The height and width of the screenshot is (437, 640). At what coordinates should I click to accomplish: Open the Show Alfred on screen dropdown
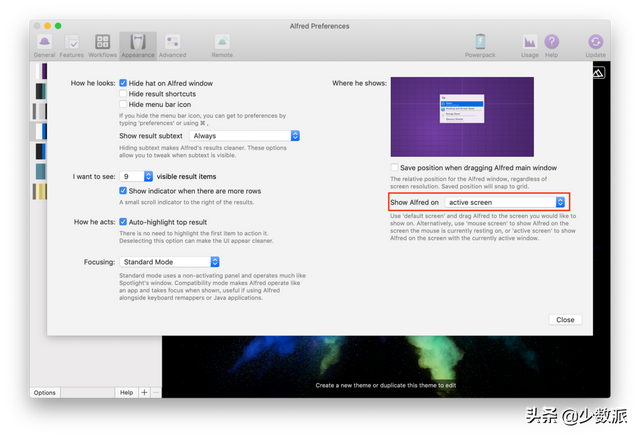point(505,202)
